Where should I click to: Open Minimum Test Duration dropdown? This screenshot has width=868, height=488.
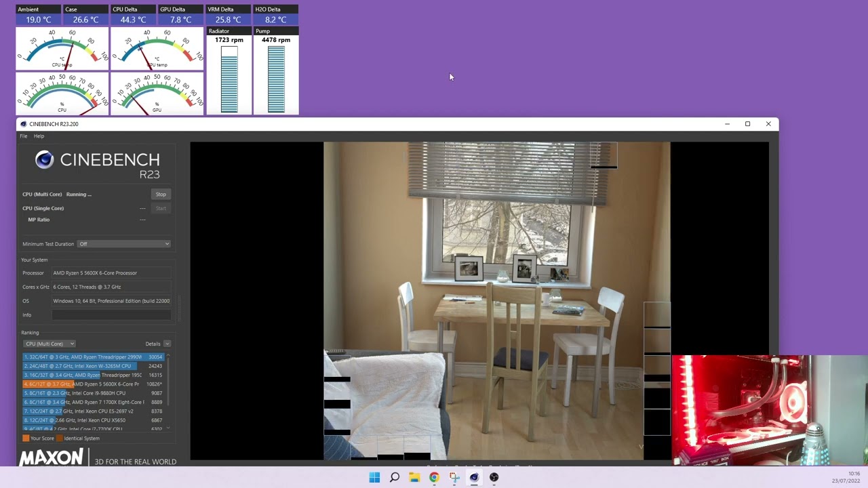click(x=123, y=244)
